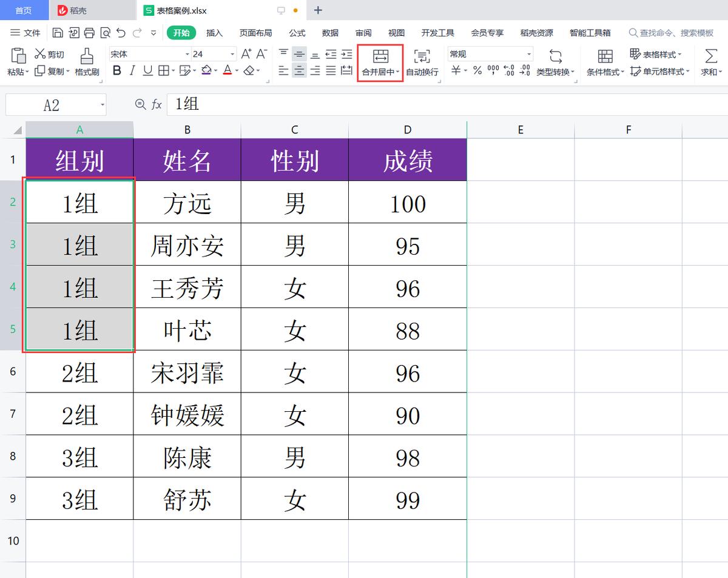Expand the number format (常规) dropdown
Image resolution: width=728 pixels, height=578 pixels.
tap(528, 54)
